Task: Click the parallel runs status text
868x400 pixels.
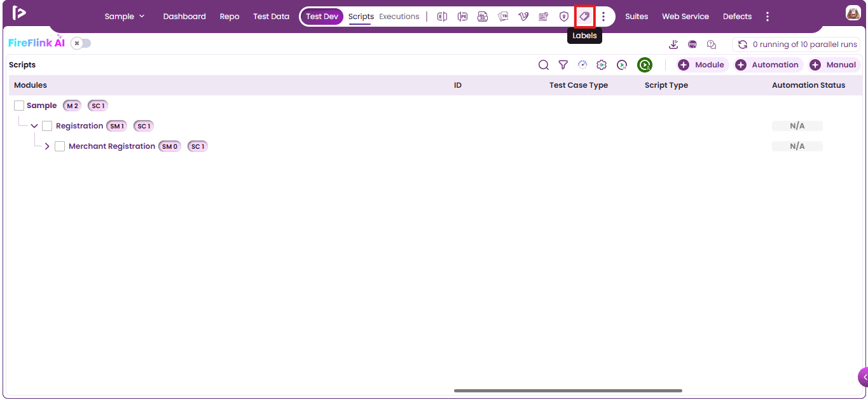Action: coord(805,45)
